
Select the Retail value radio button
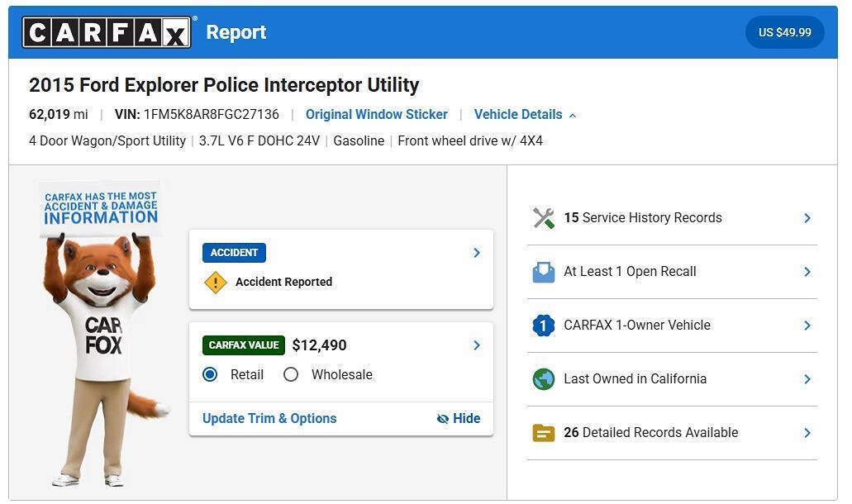click(210, 375)
